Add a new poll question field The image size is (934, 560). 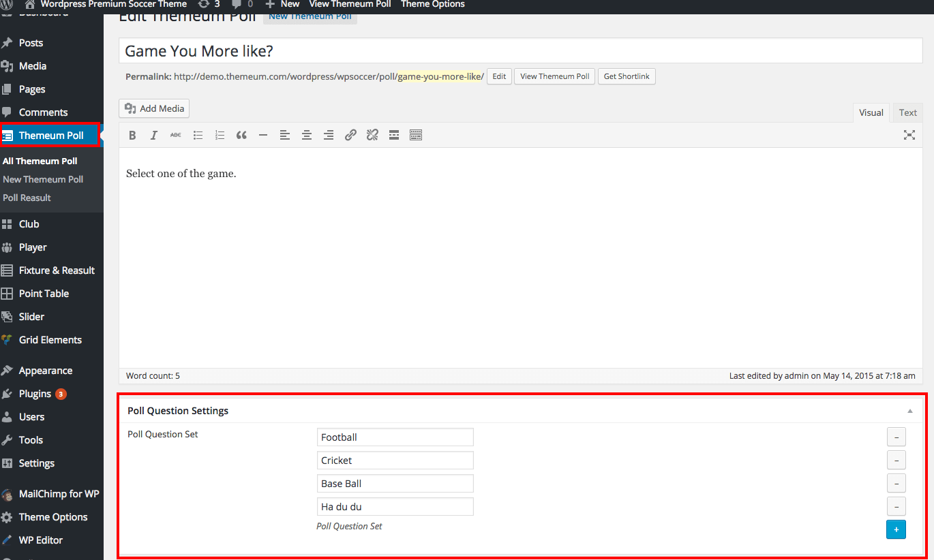(x=896, y=529)
